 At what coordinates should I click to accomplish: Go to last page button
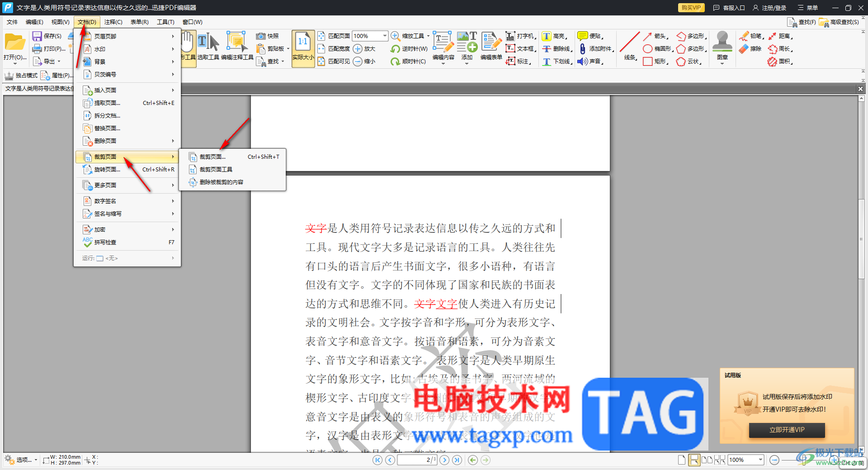click(457, 460)
